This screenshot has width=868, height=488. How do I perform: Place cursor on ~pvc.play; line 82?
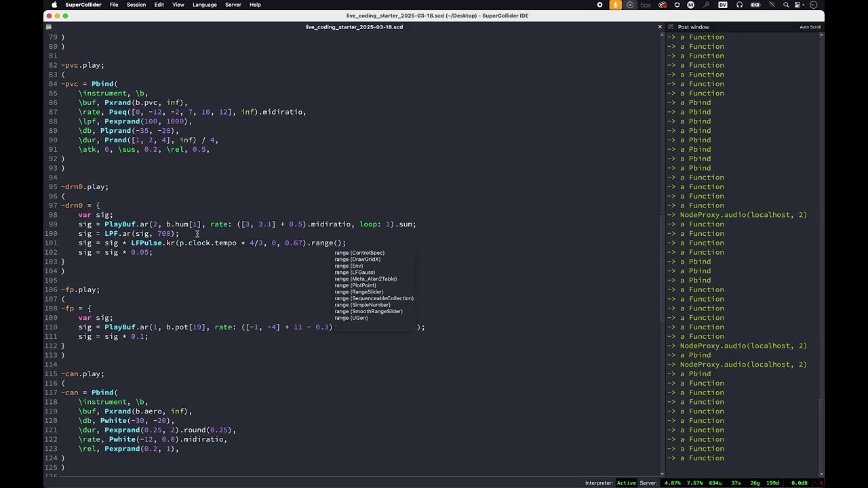(x=83, y=65)
